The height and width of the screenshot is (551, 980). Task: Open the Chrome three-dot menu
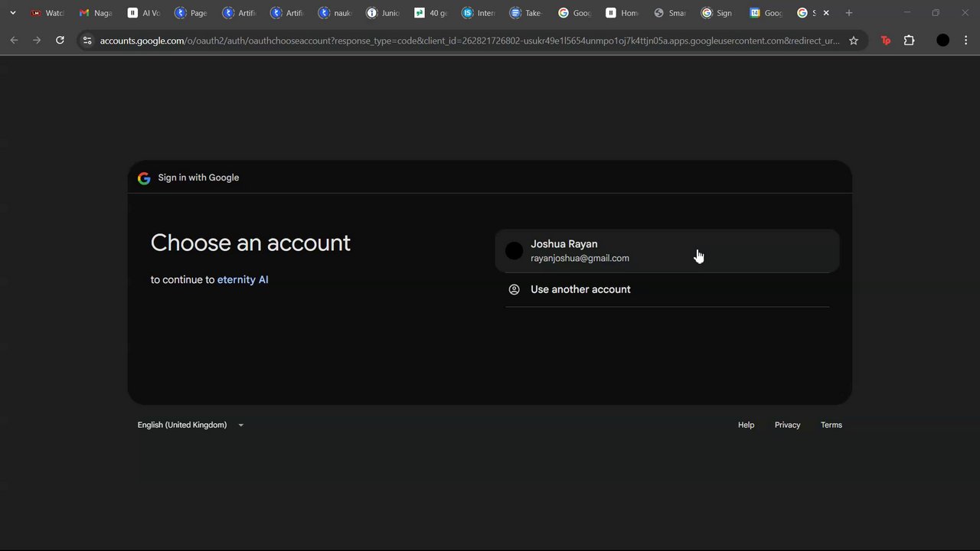click(x=965, y=41)
